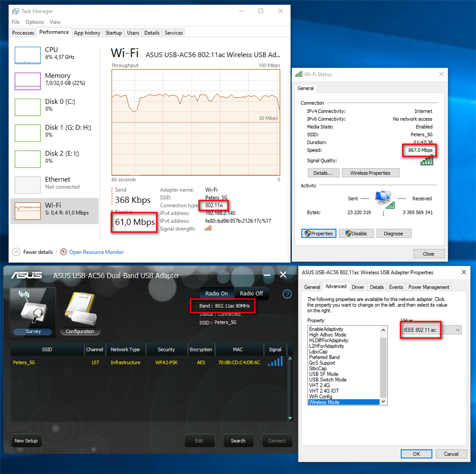The width and height of the screenshot is (476, 474).
Task: Click the signal bars for Peters_5G network
Action: pos(275,361)
